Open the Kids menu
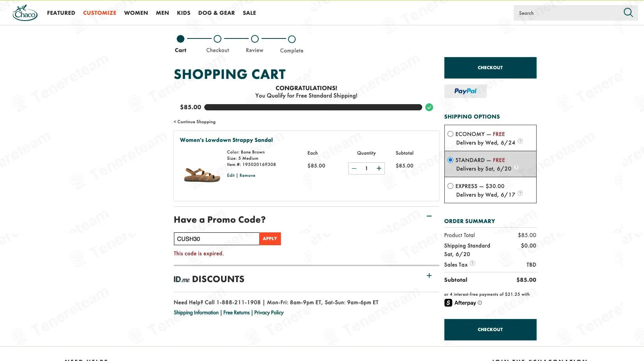The width and height of the screenshot is (644, 361). (x=184, y=13)
